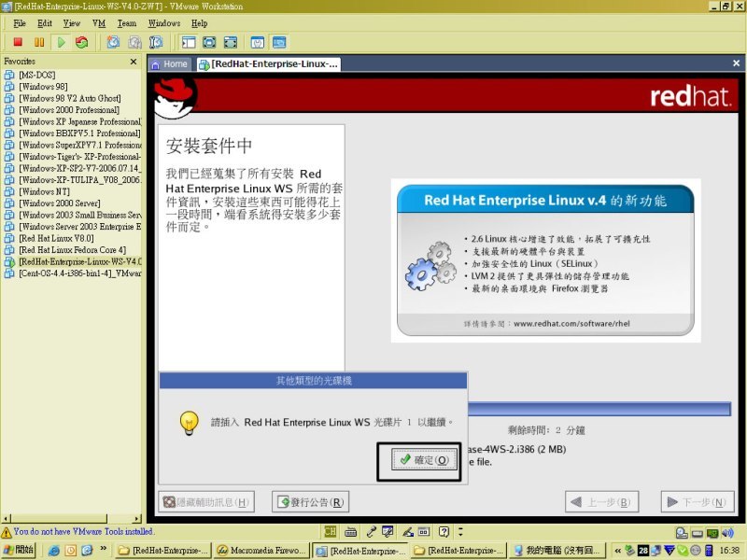Open the Snapshot Manager icon

click(x=156, y=42)
